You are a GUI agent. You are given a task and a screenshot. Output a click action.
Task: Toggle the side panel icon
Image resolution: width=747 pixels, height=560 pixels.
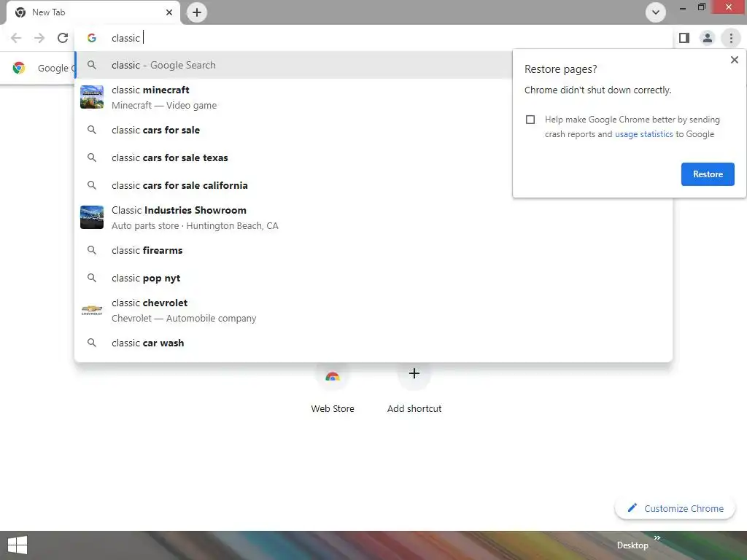pyautogui.click(x=684, y=38)
